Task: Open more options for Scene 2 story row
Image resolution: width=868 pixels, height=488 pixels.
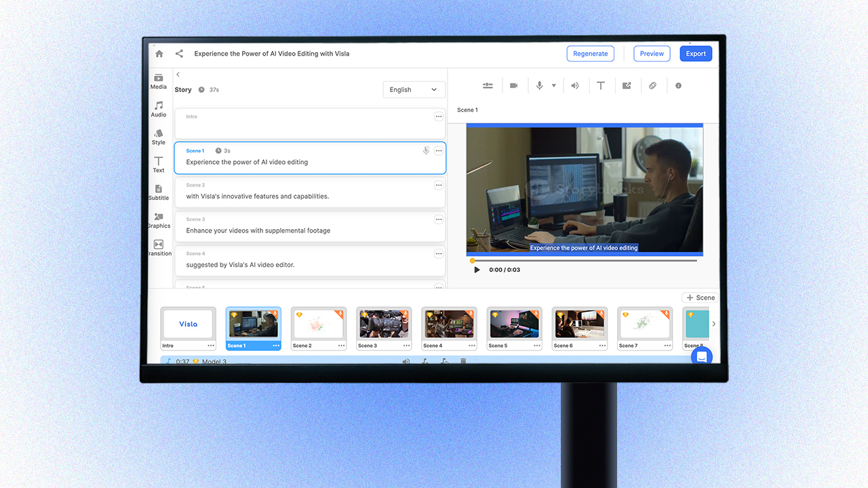Action: [439, 185]
